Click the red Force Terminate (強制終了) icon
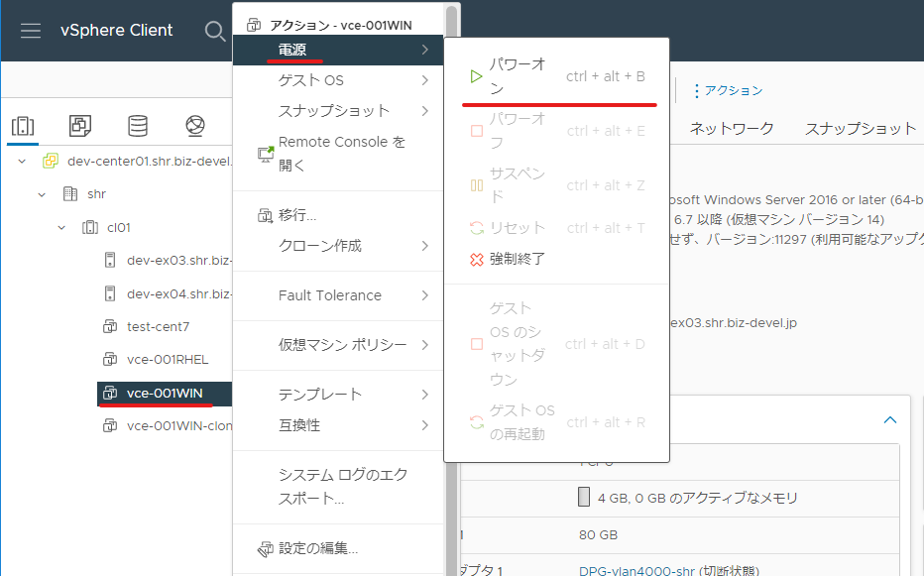This screenshot has width=924, height=576. click(477, 260)
